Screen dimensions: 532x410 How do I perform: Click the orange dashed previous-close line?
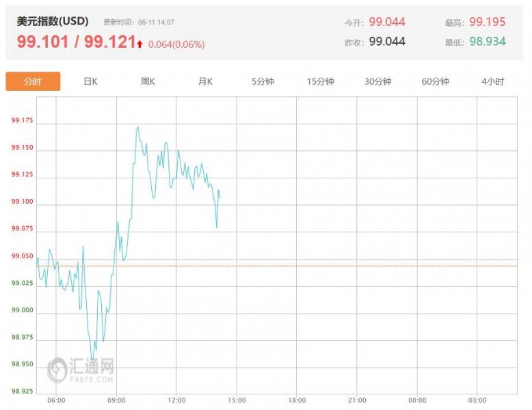pyautogui.click(x=277, y=266)
